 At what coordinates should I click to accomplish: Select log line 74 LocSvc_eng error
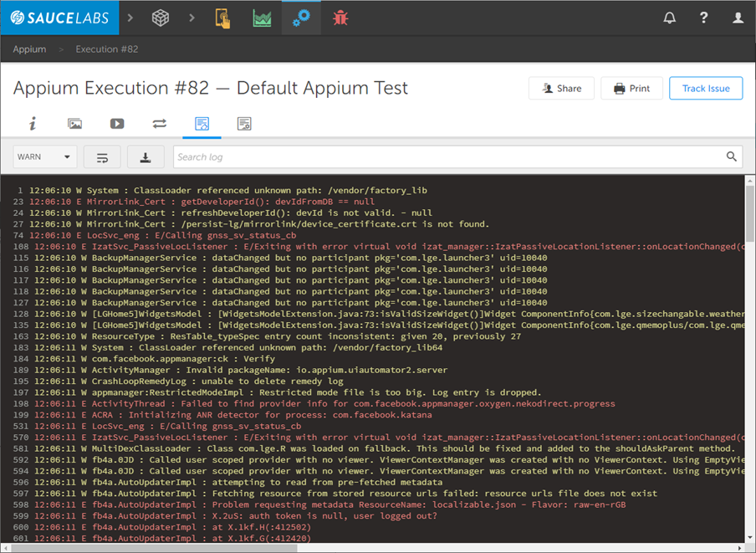coord(155,235)
